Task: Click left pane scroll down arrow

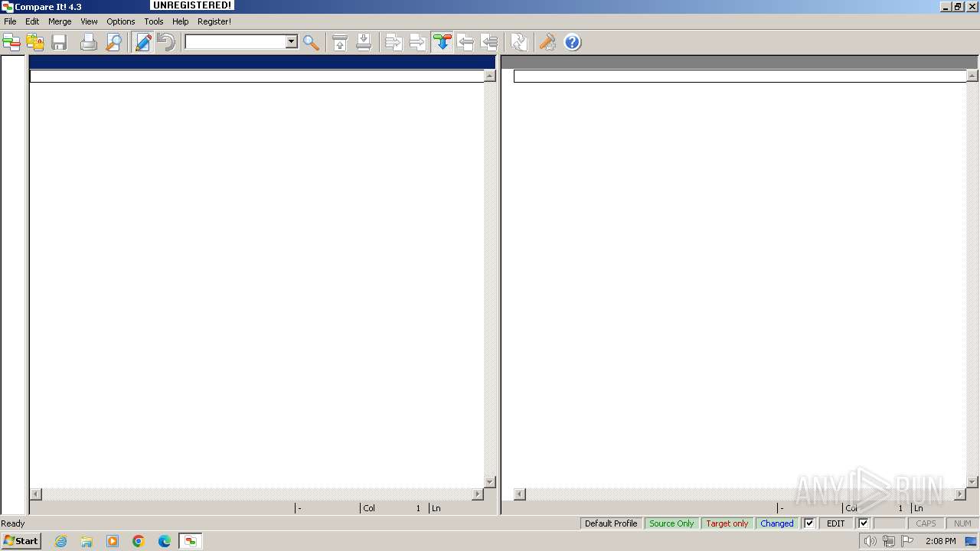Action: click(x=490, y=482)
